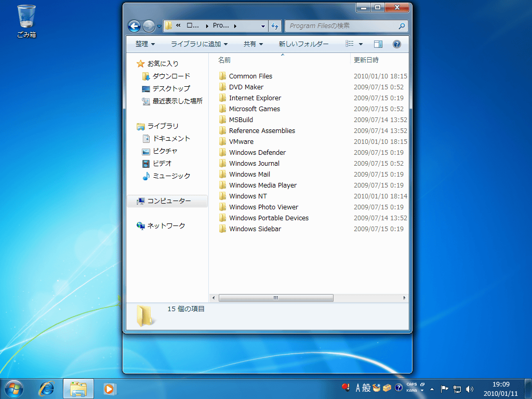Open the ライブラリに追加 menu
The image size is (532, 399).
[x=199, y=44]
